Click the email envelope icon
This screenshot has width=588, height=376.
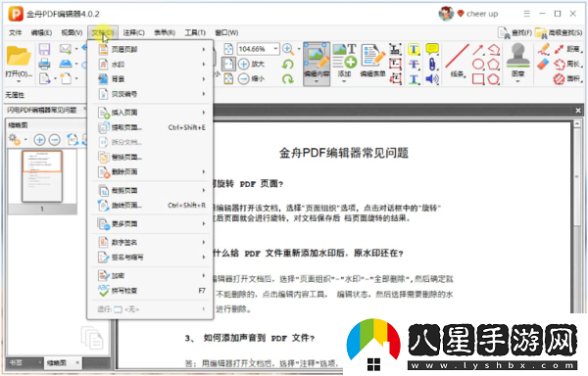66,49
